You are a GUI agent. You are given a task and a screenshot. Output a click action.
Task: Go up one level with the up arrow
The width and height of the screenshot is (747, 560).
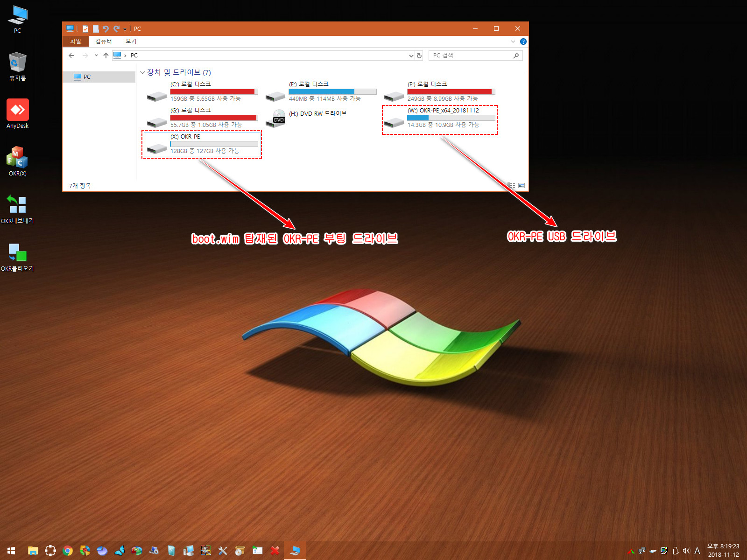[106, 55]
